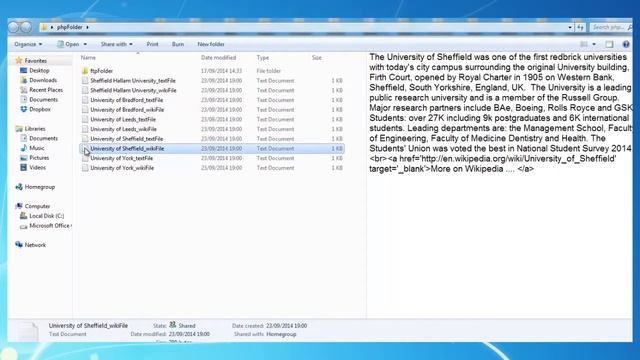This screenshot has height=360, width=640.
Task: Open the address bar history dropdown
Action: click(570, 27)
